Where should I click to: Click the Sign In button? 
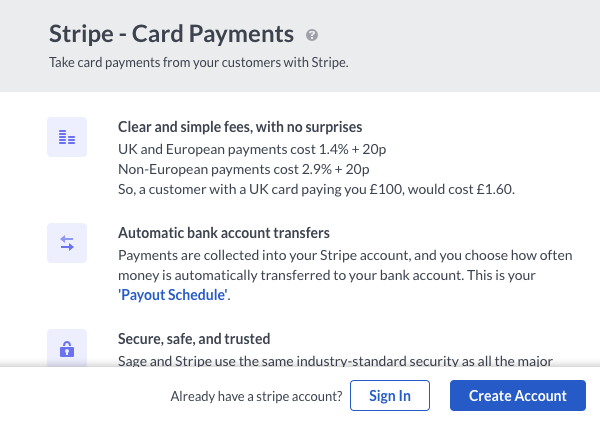(x=390, y=396)
